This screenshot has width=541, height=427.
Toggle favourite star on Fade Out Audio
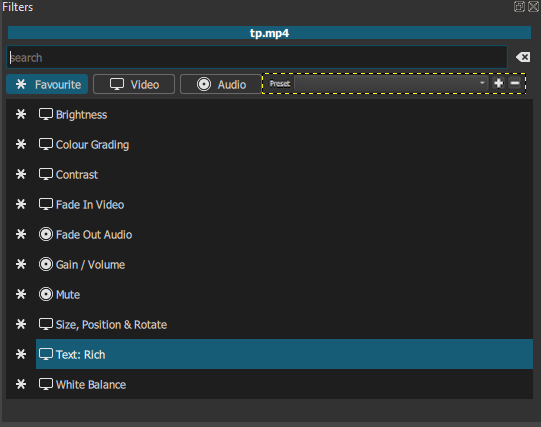21,234
